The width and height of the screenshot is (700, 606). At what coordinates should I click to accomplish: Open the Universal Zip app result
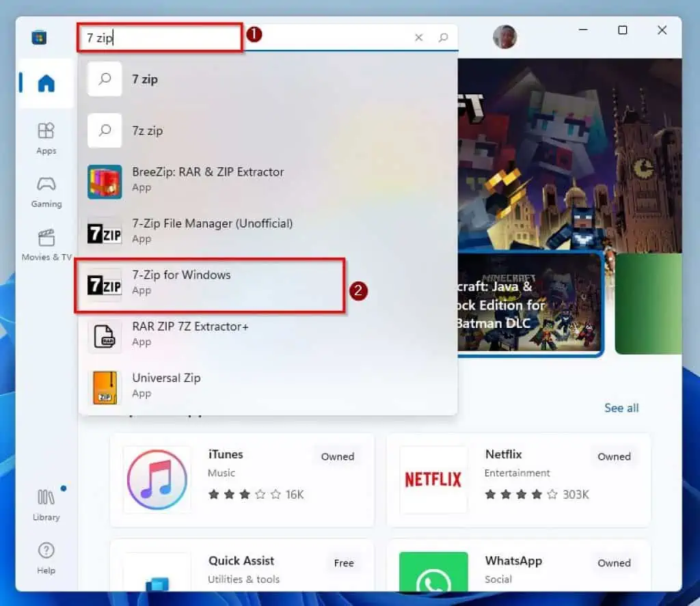click(x=268, y=387)
